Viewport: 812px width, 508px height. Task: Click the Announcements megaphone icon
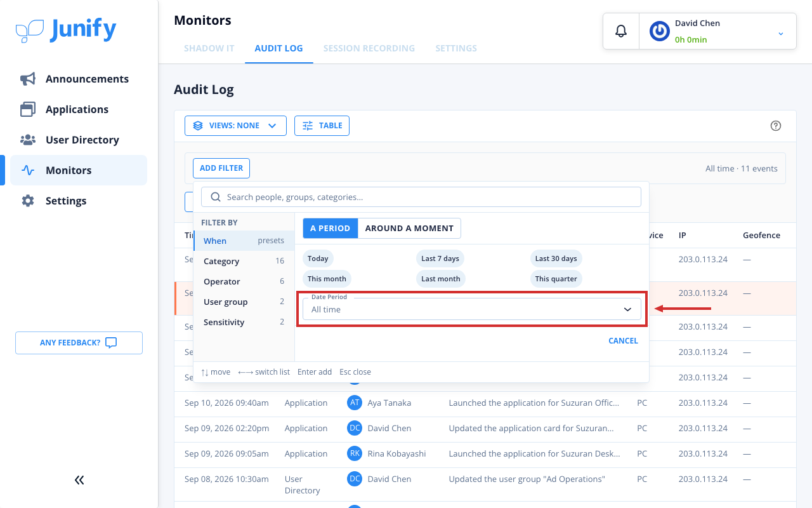click(x=28, y=79)
